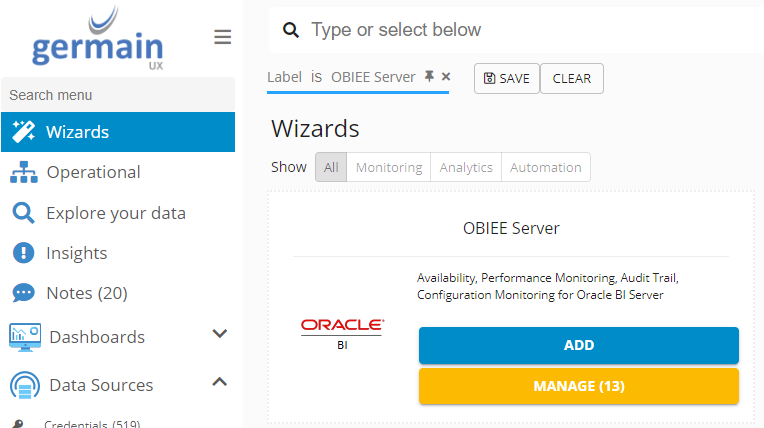
Task: Click the Operational hierarchy icon
Action: click(x=23, y=173)
